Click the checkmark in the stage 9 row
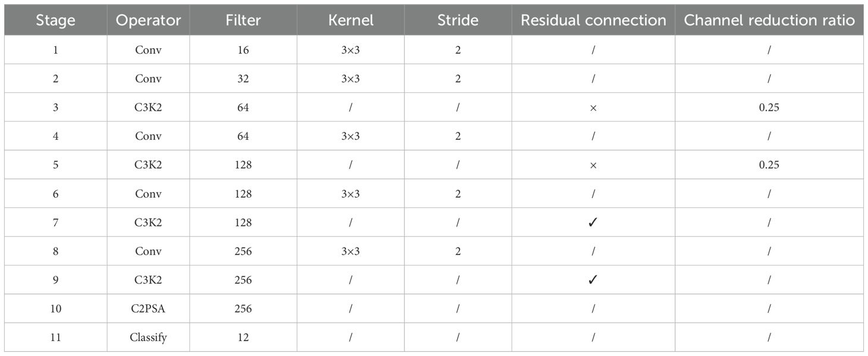The height and width of the screenshot is (356, 868). 592,280
